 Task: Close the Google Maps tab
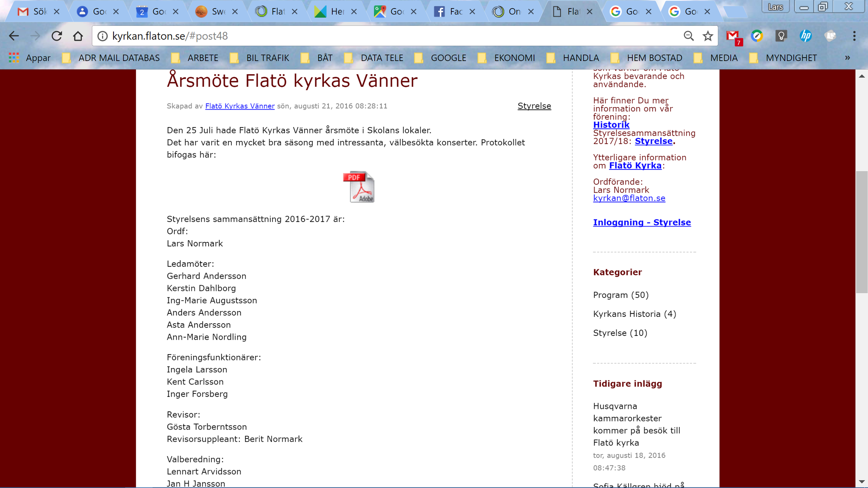[414, 12]
